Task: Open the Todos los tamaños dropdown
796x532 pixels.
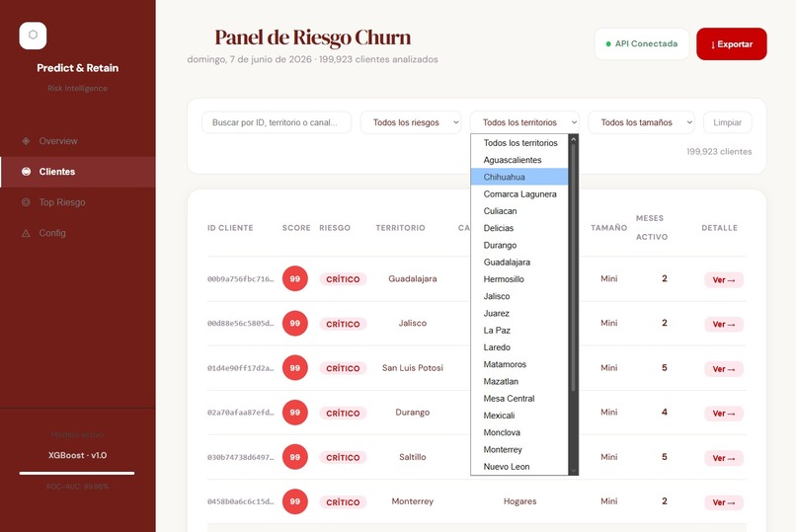Action: click(641, 122)
